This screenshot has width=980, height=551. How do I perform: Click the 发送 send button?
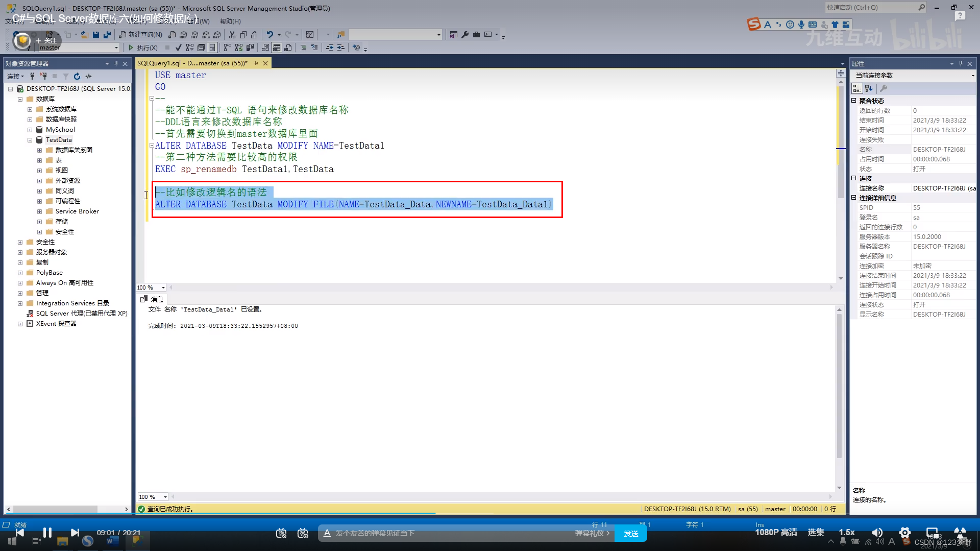631,533
